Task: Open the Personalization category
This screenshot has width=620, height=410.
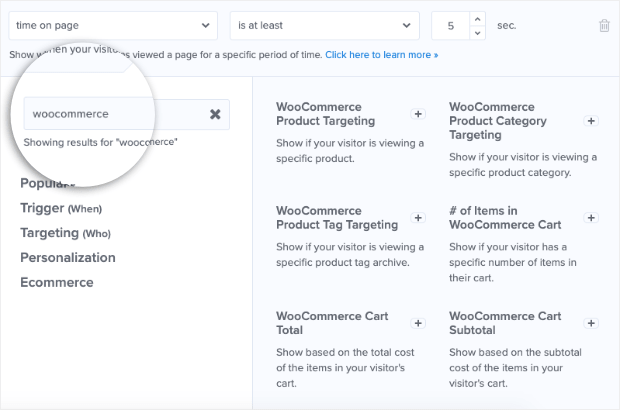Action: [68, 257]
